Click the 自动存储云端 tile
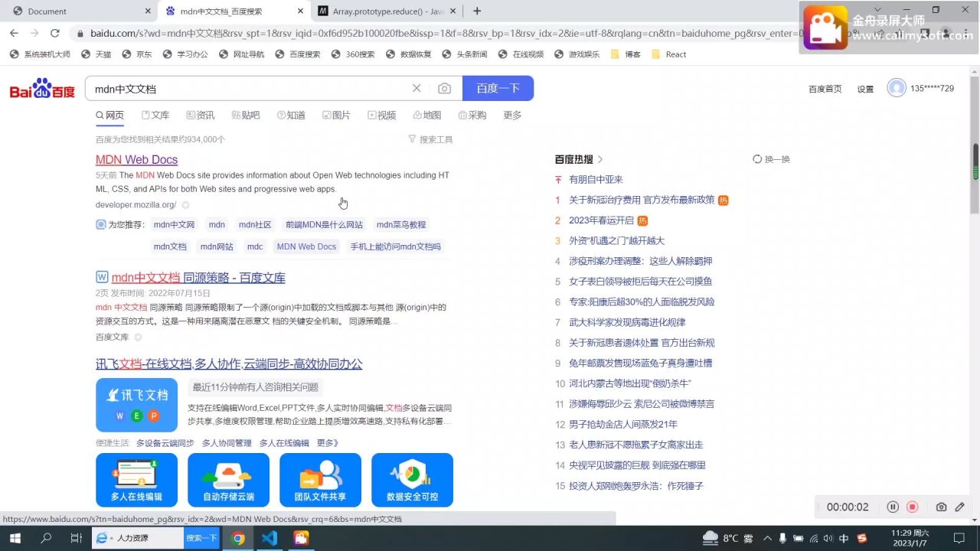980x551 pixels. tap(228, 480)
